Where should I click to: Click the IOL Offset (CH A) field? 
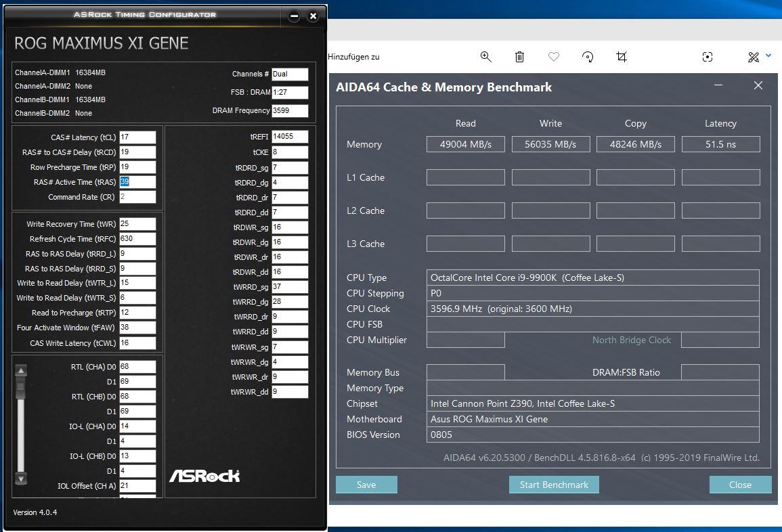[x=137, y=485]
